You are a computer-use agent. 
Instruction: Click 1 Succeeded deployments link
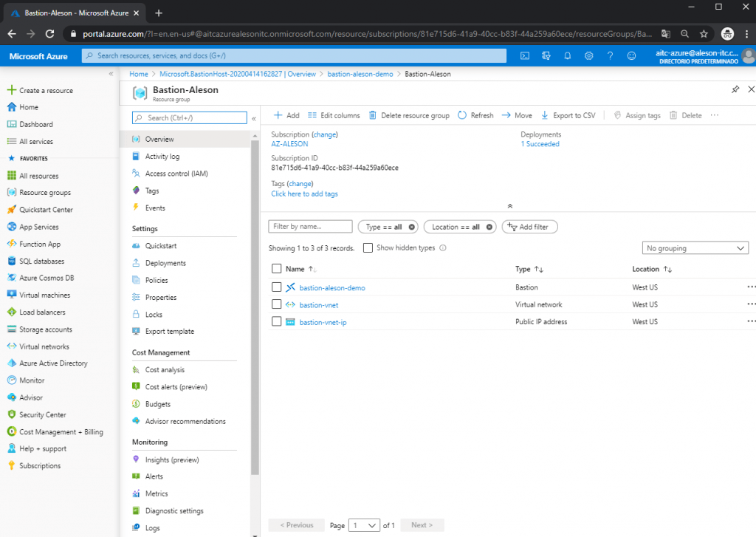(x=540, y=144)
